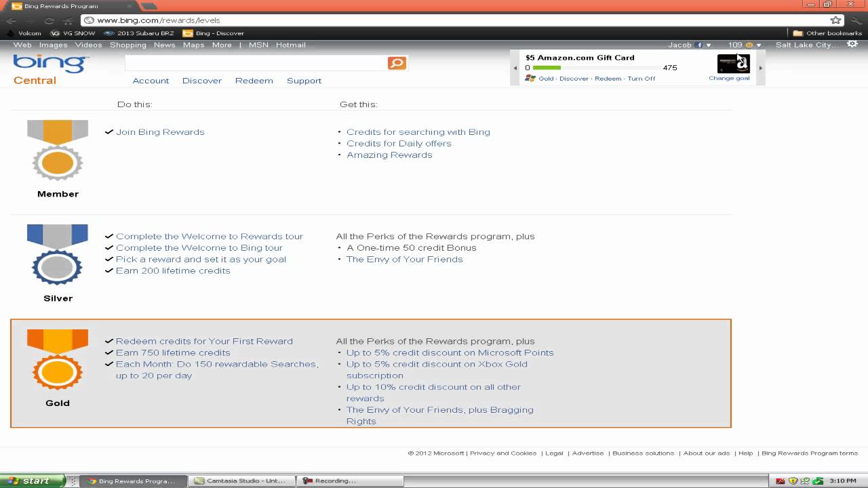This screenshot has height=488, width=868.
Task: Open the Help footer link
Action: [x=746, y=453]
